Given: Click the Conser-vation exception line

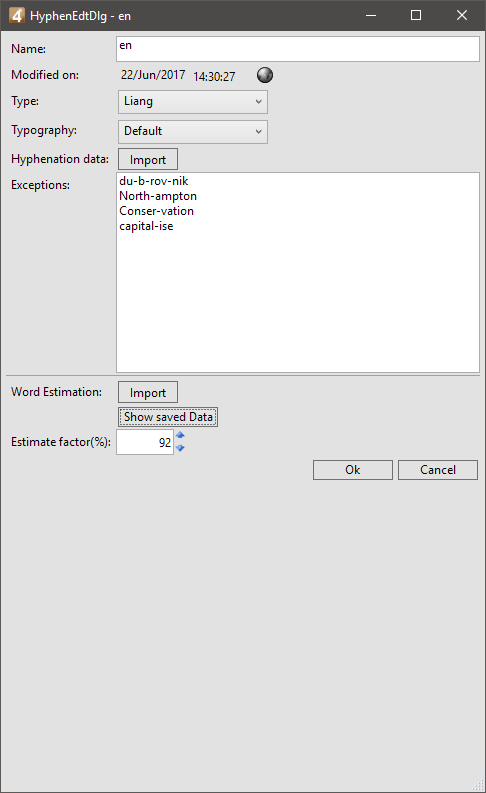Looking at the screenshot, I should (x=156, y=211).
